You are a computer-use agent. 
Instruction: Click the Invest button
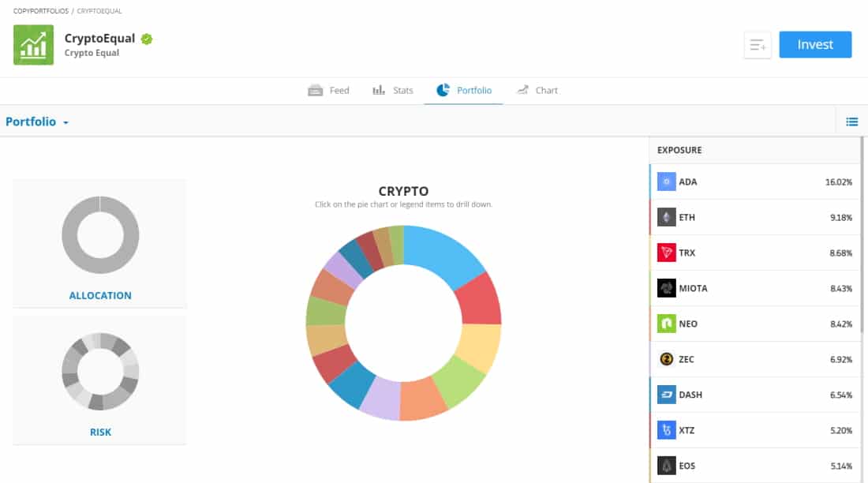tap(815, 45)
